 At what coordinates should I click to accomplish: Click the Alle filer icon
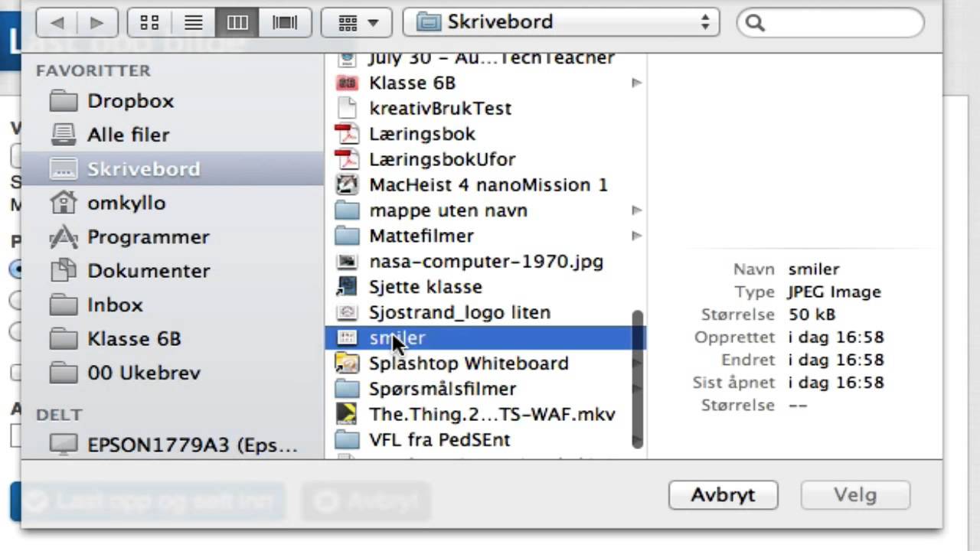(x=64, y=135)
